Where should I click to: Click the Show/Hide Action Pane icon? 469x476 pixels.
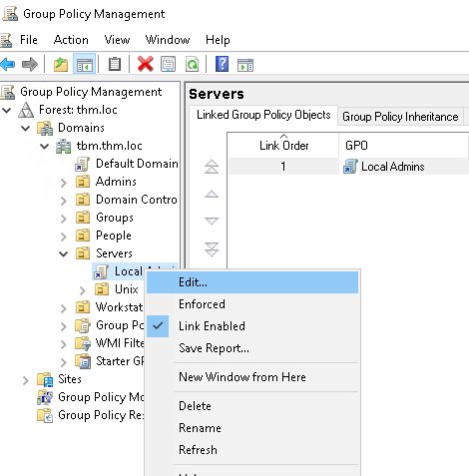click(245, 65)
